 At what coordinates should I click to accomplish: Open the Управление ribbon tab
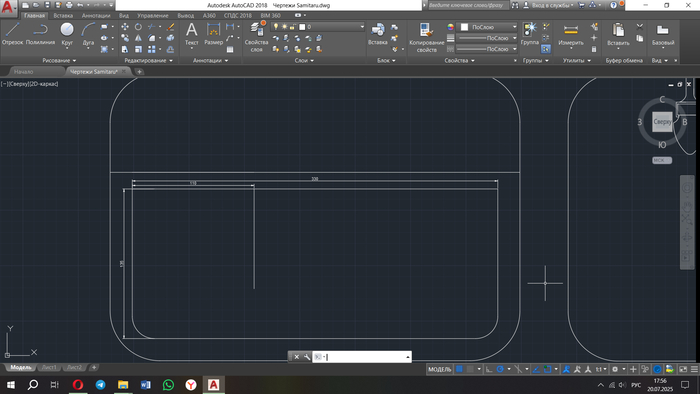[153, 16]
